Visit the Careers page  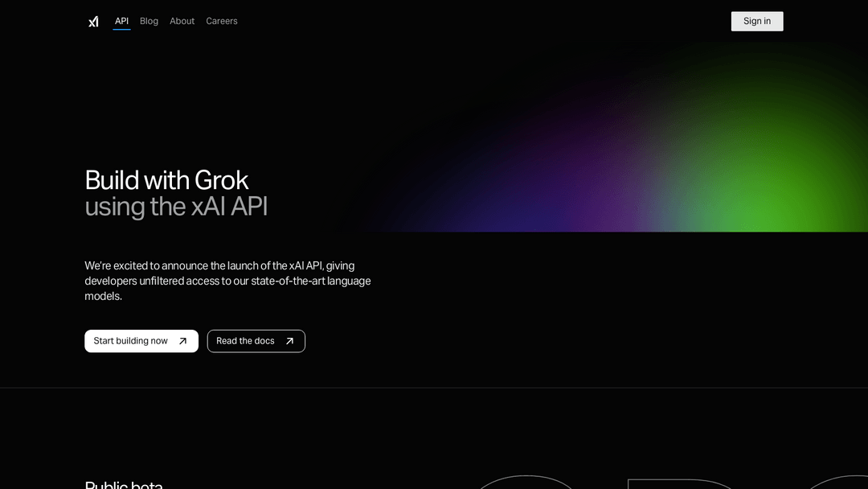(222, 21)
